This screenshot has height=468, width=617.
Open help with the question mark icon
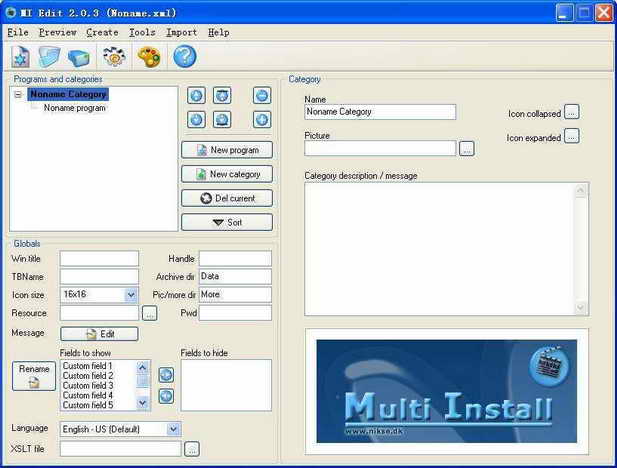tap(184, 57)
